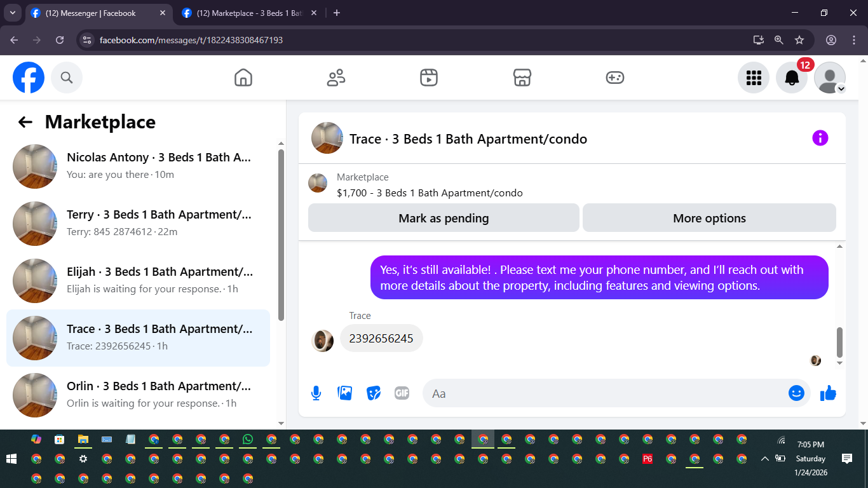The width and height of the screenshot is (868, 488).
Task: Click the install app icon in address bar
Action: click(x=759, y=40)
